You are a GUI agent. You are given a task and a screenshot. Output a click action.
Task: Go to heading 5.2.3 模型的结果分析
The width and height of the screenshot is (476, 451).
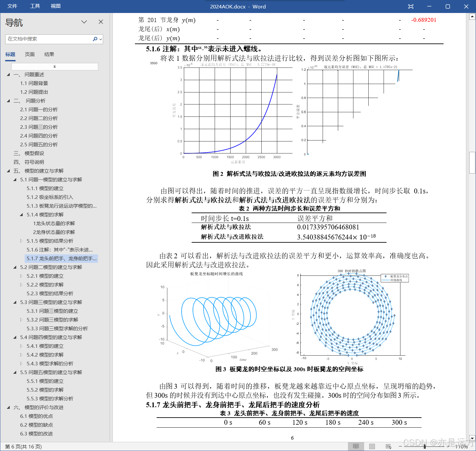point(50,294)
